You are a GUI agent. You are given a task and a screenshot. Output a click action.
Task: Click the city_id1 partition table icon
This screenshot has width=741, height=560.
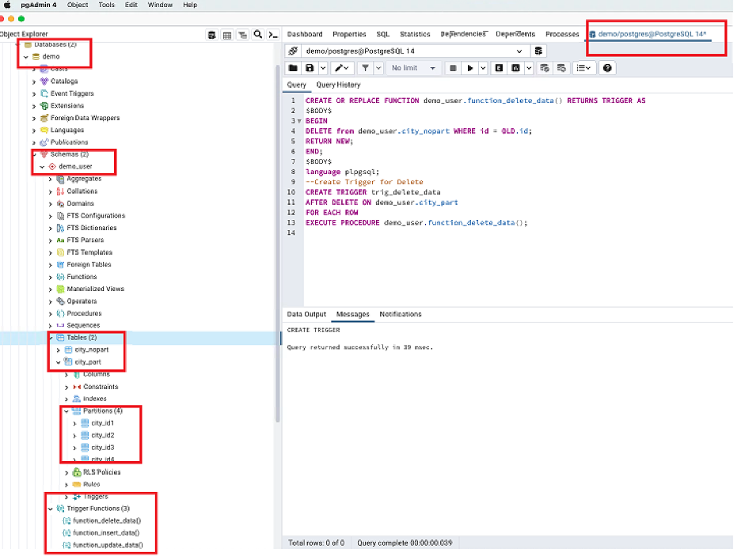(x=85, y=423)
